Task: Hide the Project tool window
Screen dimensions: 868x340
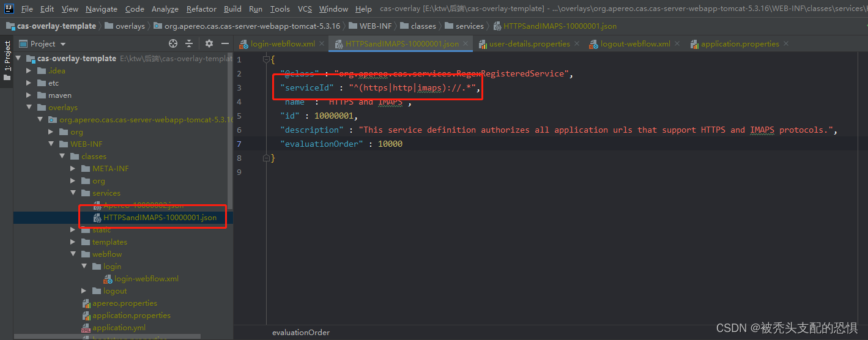Action: [225, 43]
